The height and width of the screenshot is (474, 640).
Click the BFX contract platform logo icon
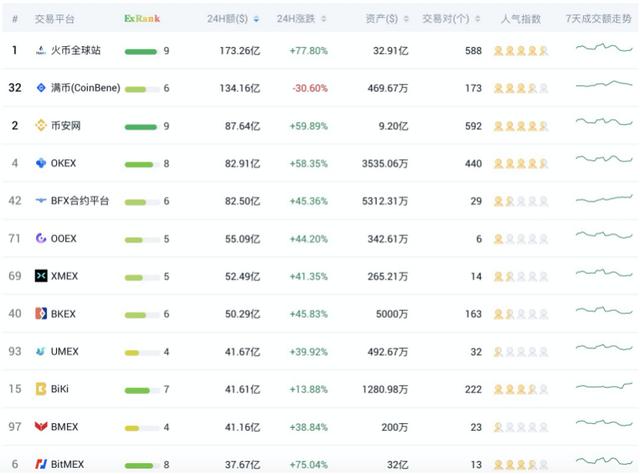[41, 200]
